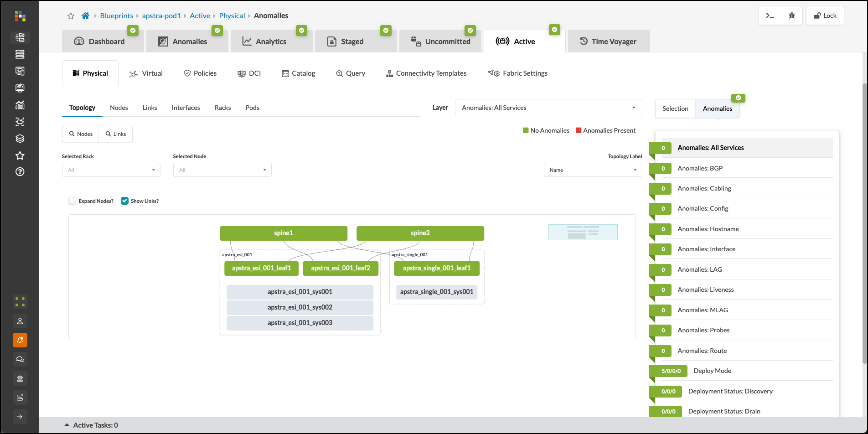Switch to the Time Voyager tab
This screenshot has height=434, width=868.
coord(609,41)
